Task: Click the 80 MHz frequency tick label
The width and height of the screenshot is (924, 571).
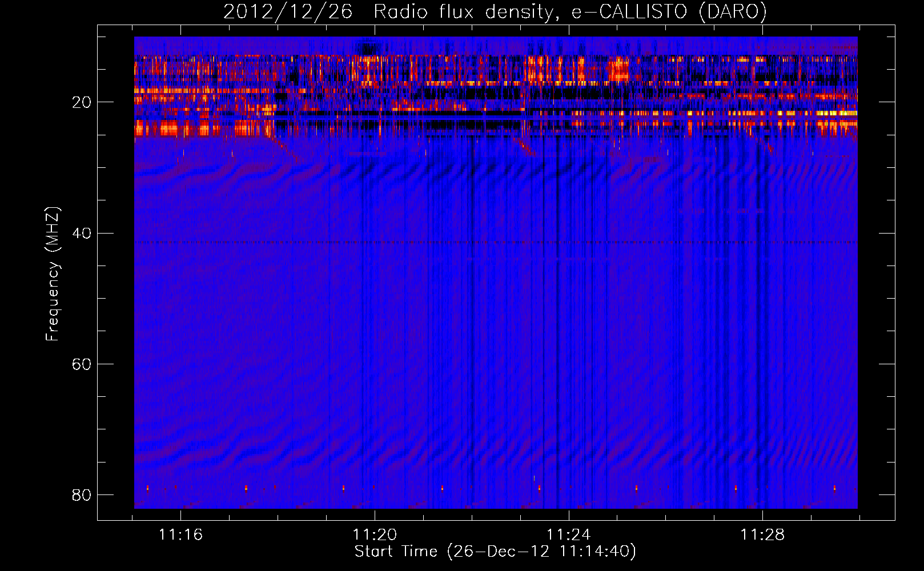Action: [82, 495]
